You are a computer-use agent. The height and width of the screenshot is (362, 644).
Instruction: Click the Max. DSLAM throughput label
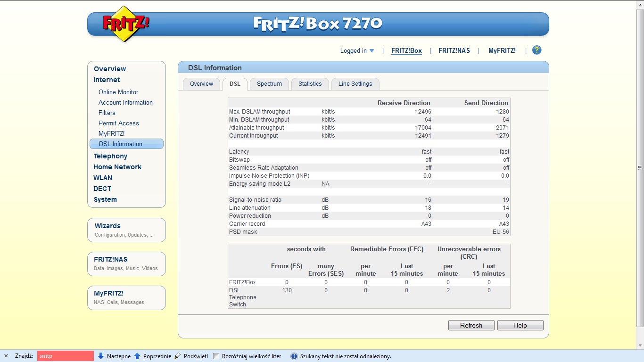coord(260,112)
